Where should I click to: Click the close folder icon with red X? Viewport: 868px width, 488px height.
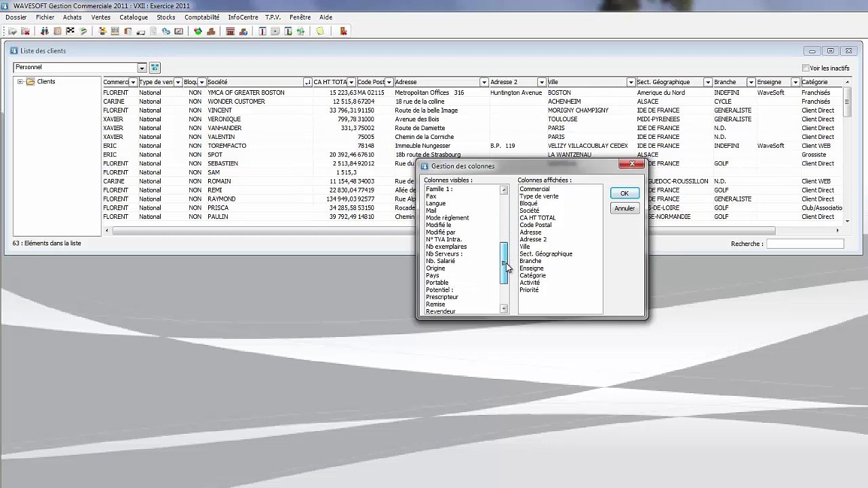pyautogui.click(x=25, y=31)
